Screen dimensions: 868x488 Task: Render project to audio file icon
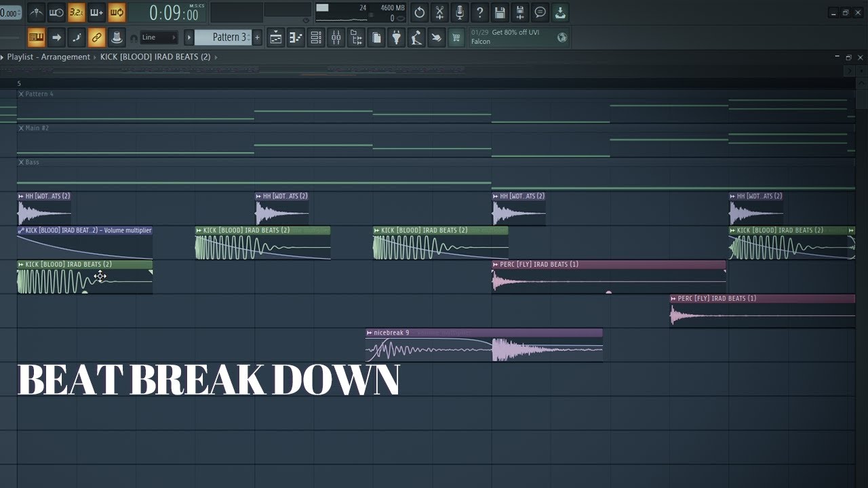[x=520, y=12]
